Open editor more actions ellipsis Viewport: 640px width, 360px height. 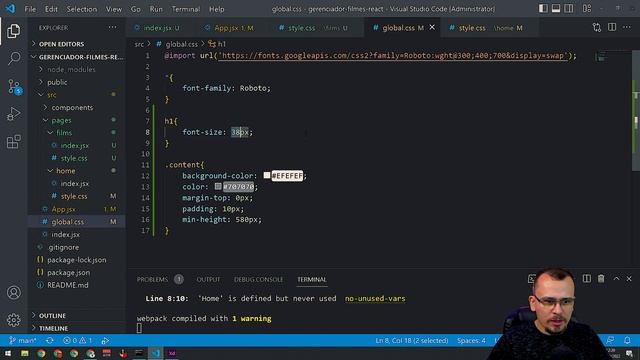pos(627,27)
